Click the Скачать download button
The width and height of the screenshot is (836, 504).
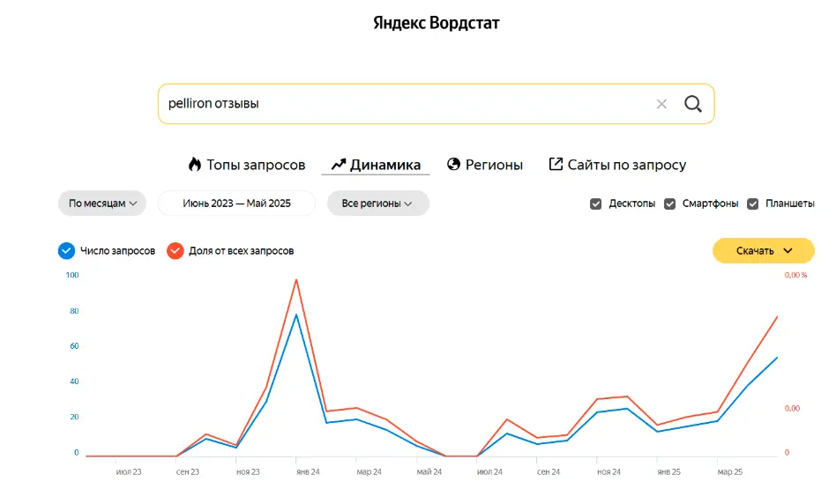tap(764, 250)
